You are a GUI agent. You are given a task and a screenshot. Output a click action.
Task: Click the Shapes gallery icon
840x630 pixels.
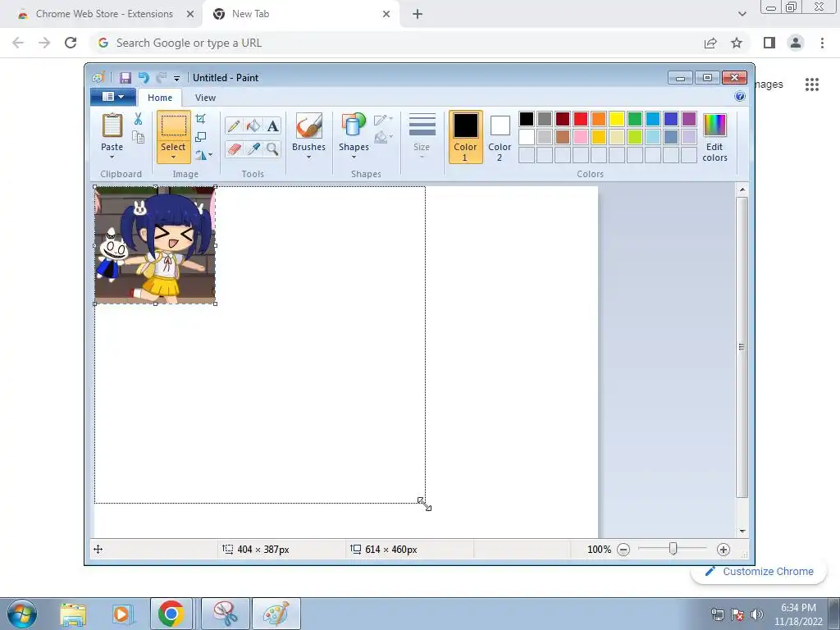pos(354,126)
